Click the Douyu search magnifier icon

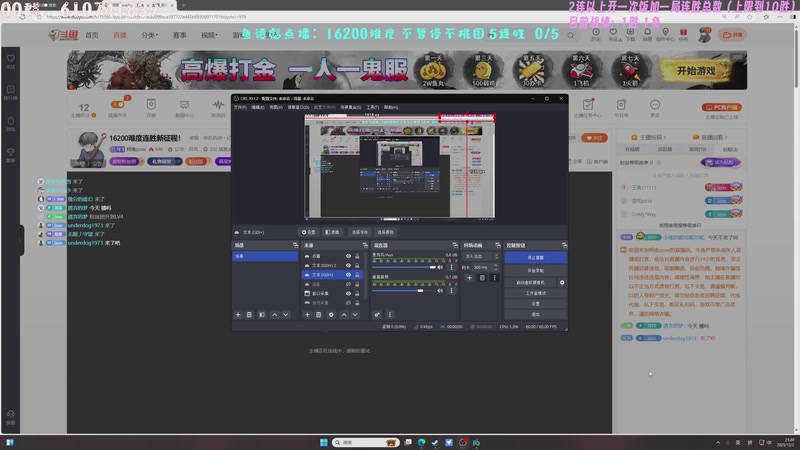(x=570, y=35)
